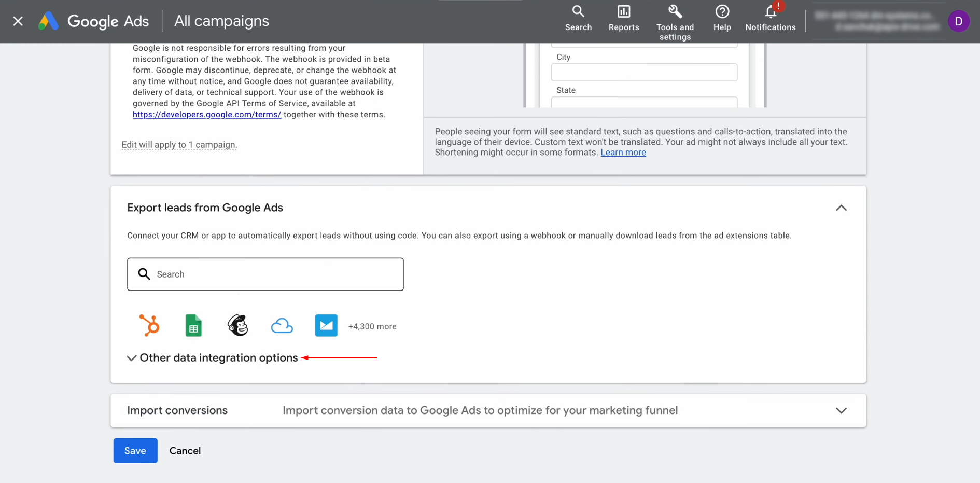
Task: Select the blue email envelope integration icon
Action: [326, 326]
